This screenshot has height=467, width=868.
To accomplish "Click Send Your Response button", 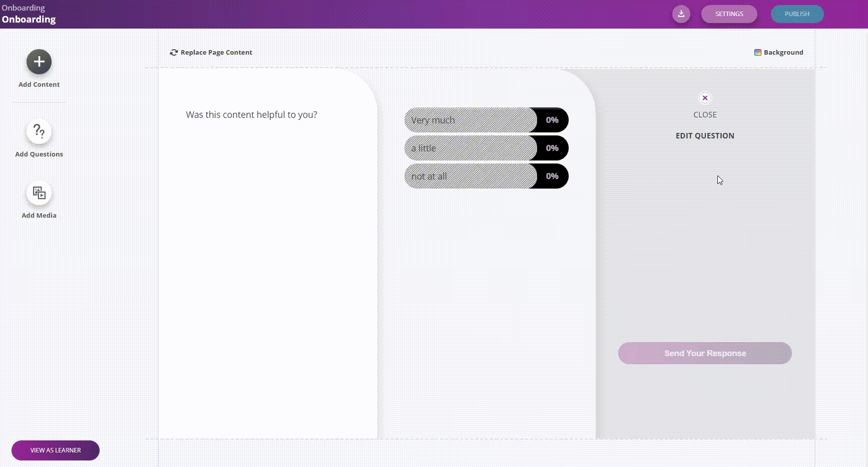I will pyautogui.click(x=705, y=353).
